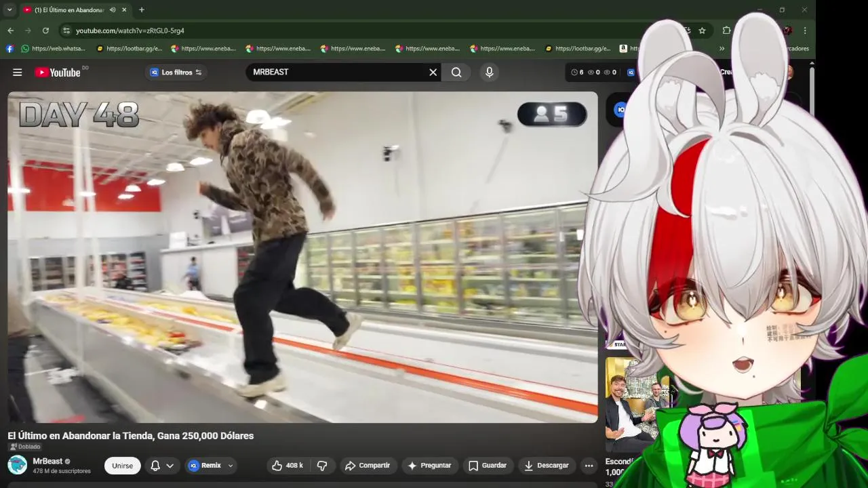Click the search magnifier button

point(456,73)
